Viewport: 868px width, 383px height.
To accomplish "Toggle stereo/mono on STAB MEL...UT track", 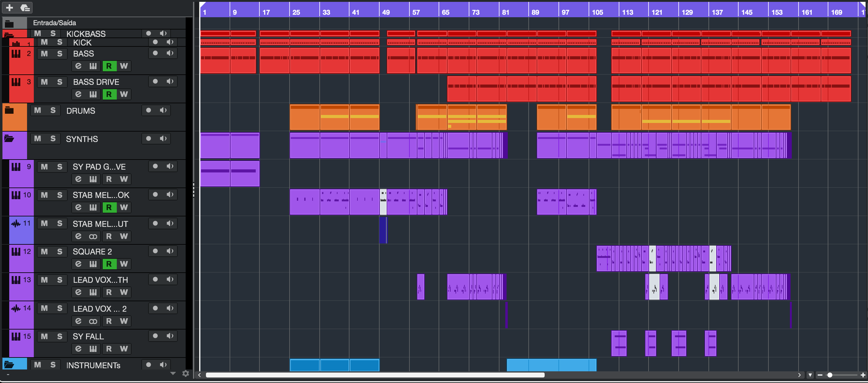I will [x=93, y=236].
